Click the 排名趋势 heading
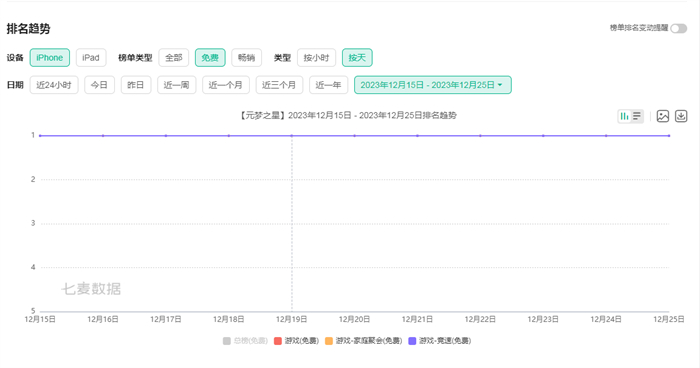This screenshot has width=700, height=368. (x=29, y=29)
